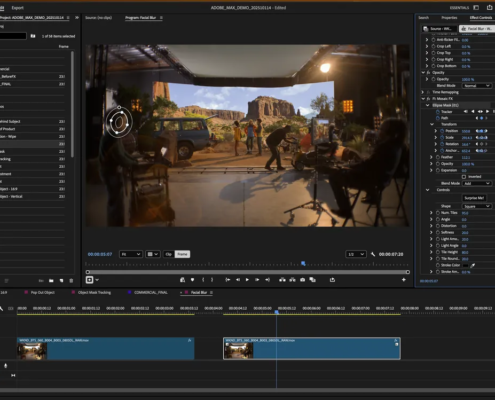Click the export share icon in the transport bar
This screenshot has width=495, height=400.
click(332, 280)
